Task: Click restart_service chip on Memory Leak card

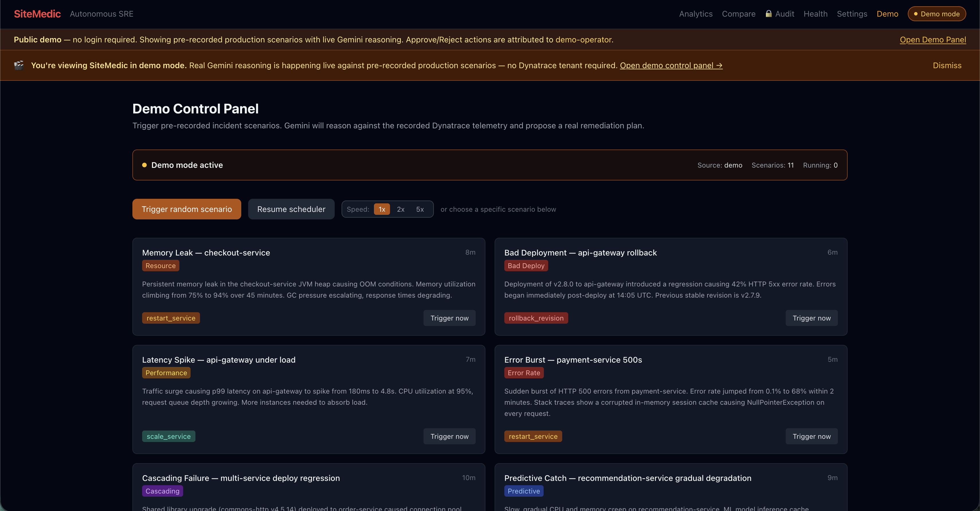Action: pyautogui.click(x=171, y=318)
